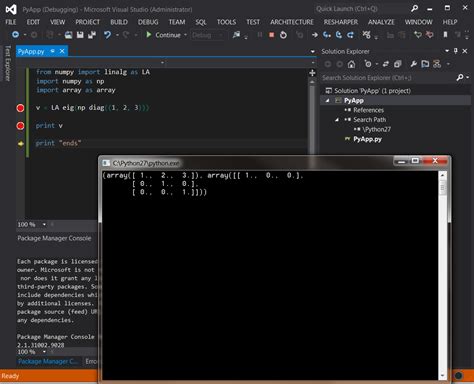The width and height of the screenshot is (474, 384).
Task: Open the Continue button dropdown arrow
Action: pos(185,35)
